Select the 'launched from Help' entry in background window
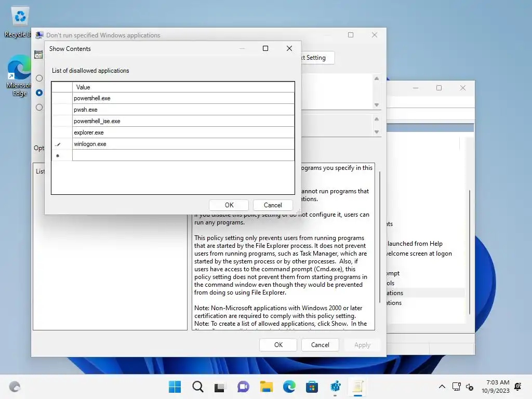532x399 pixels. click(415, 244)
